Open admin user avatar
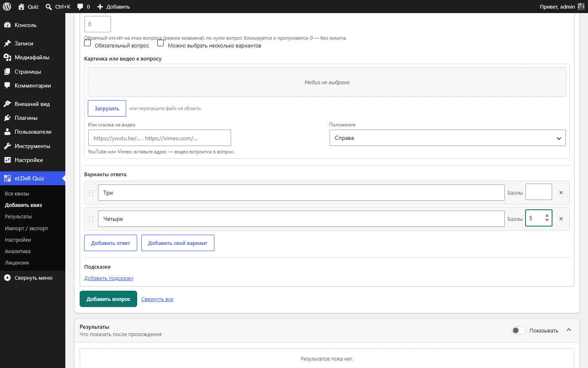Screen dimensions: 588x368 581,7
